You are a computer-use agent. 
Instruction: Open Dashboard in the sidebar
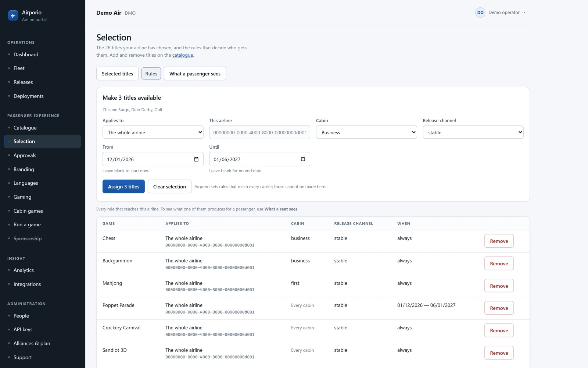click(43, 54)
